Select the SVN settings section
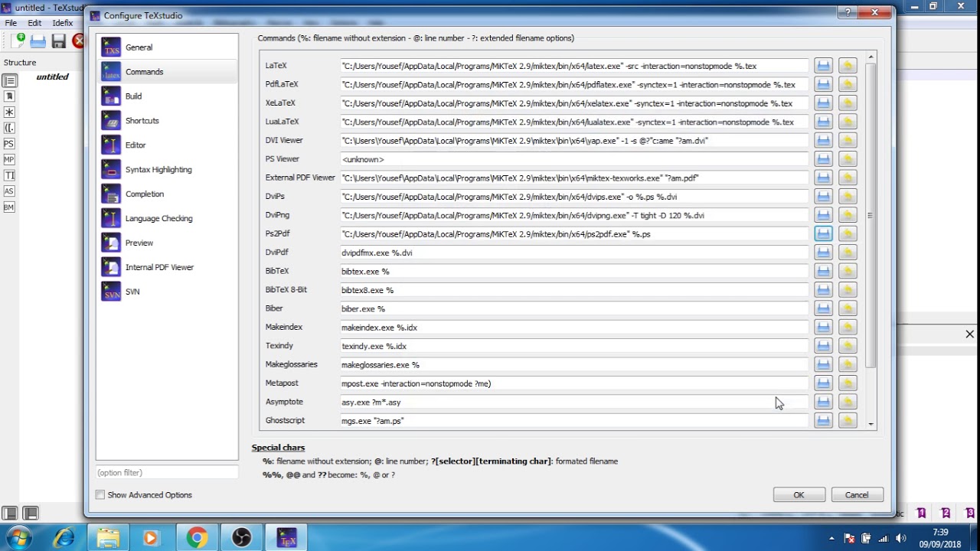This screenshot has width=980, height=551. point(132,292)
